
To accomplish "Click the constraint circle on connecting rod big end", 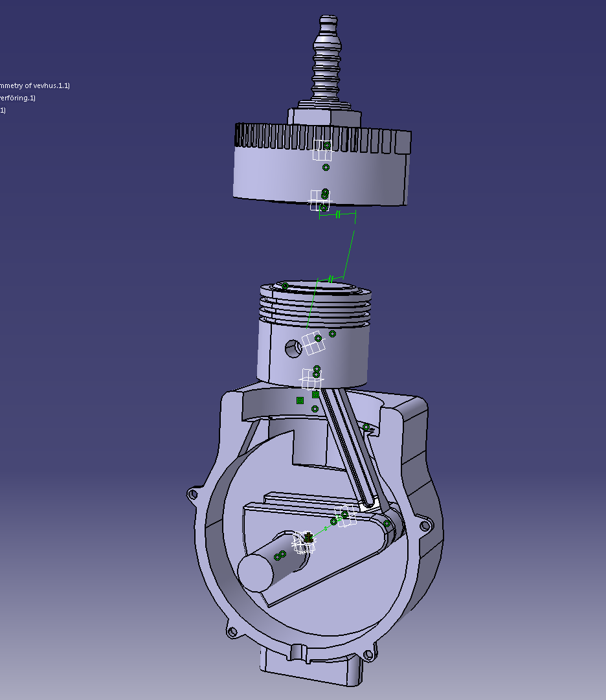I will pos(387,524).
